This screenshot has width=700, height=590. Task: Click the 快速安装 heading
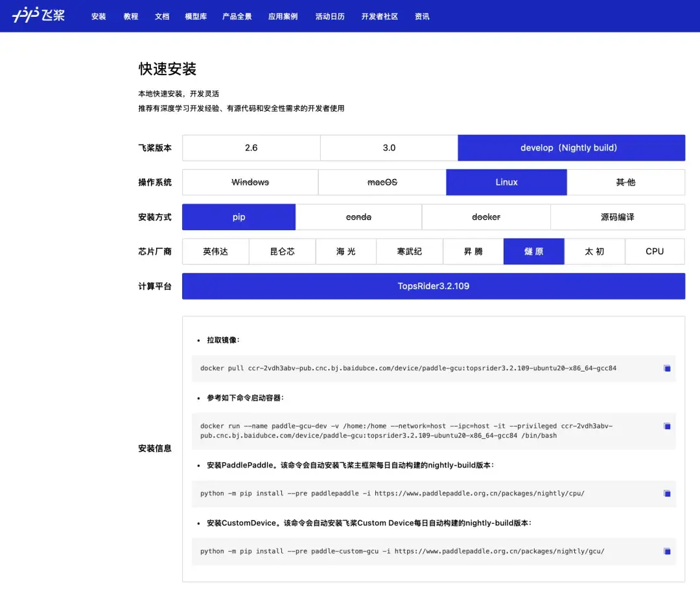pyautogui.click(x=167, y=69)
